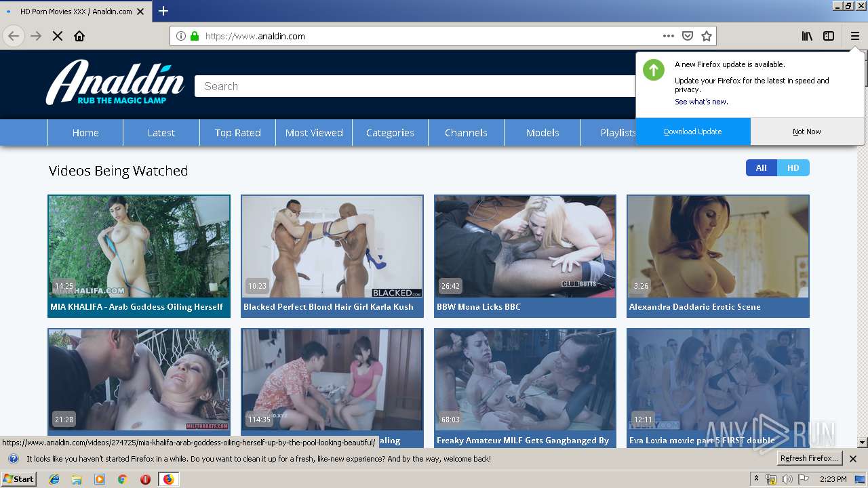This screenshot has width=868, height=488.
Task: Select the All filter toggle
Action: tap(762, 168)
